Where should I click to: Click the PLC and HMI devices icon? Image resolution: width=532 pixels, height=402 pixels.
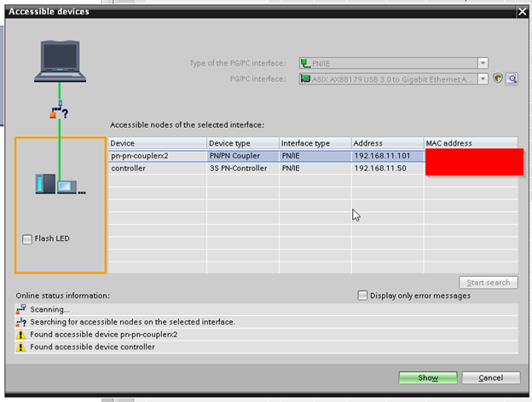pos(61,184)
